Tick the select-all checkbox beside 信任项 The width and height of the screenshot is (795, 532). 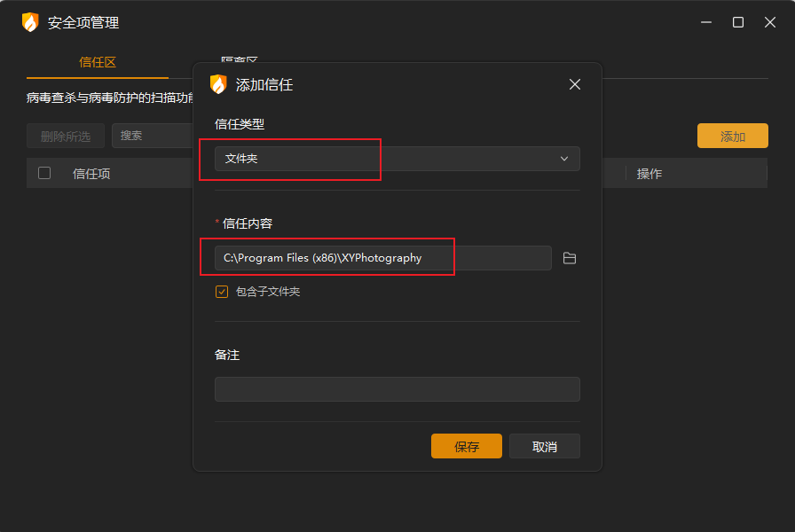pyautogui.click(x=44, y=174)
